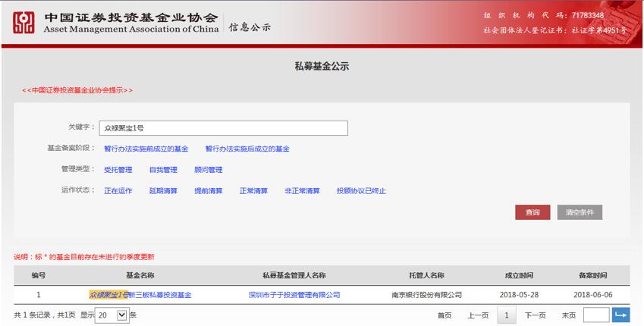Click the 基金名称 column header

tap(140, 275)
